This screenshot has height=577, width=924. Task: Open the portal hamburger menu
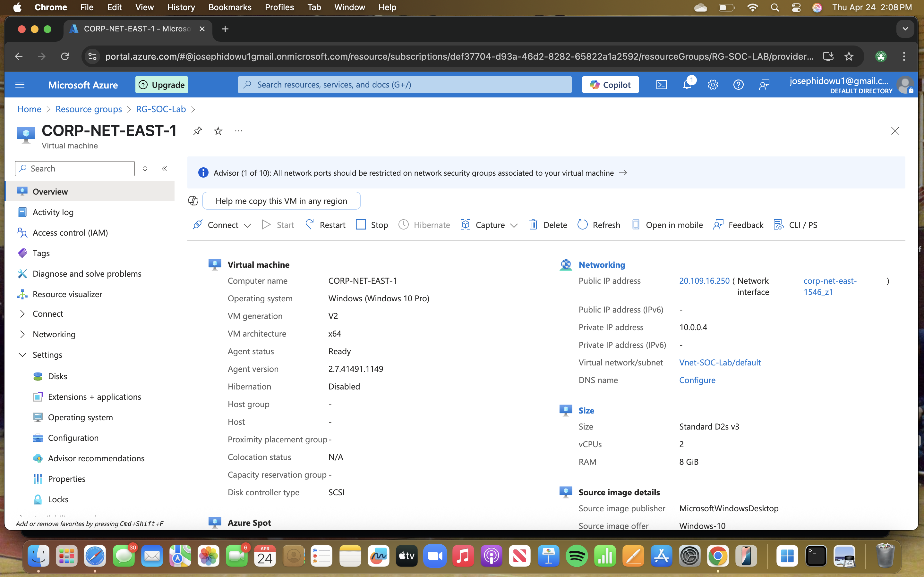[x=20, y=85]
